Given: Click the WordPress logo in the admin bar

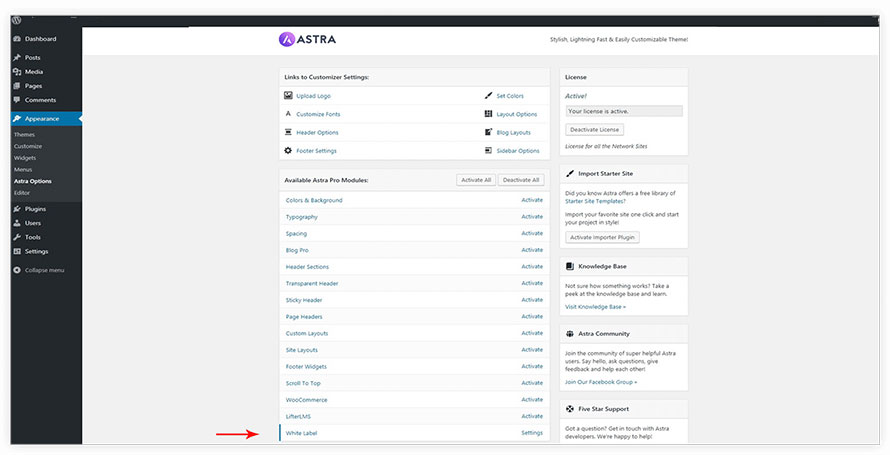Looking at the screenshot, I should (16, 20).
